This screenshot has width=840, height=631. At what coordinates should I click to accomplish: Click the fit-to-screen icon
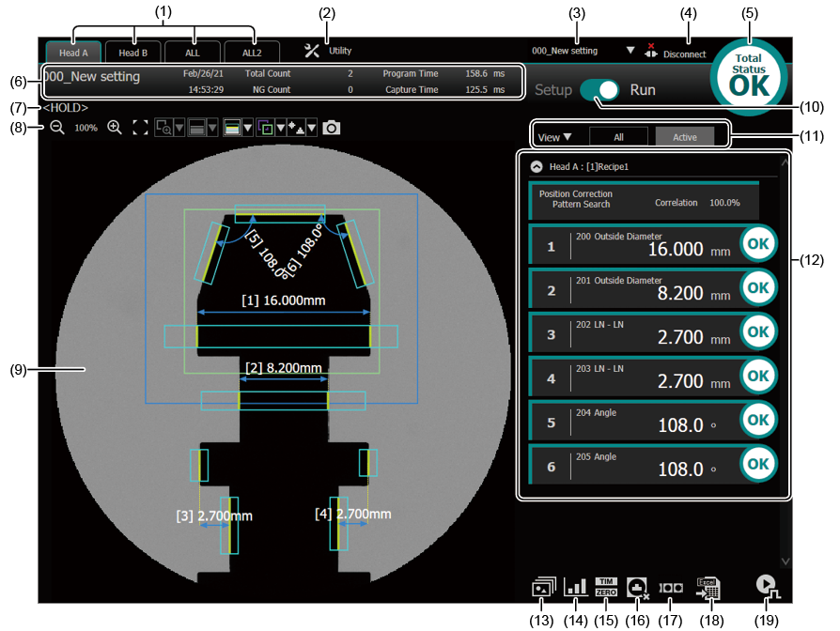[x=140, y=128]
